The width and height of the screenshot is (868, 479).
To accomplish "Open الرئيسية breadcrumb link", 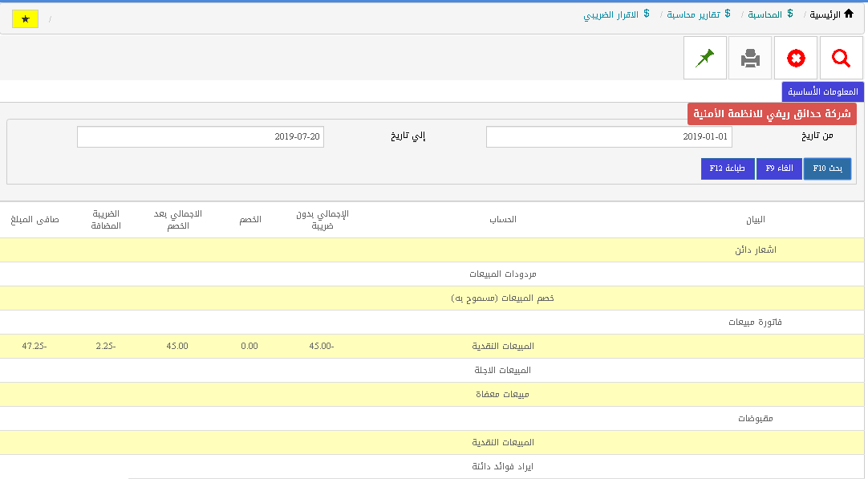I will [x=825, y=14].
